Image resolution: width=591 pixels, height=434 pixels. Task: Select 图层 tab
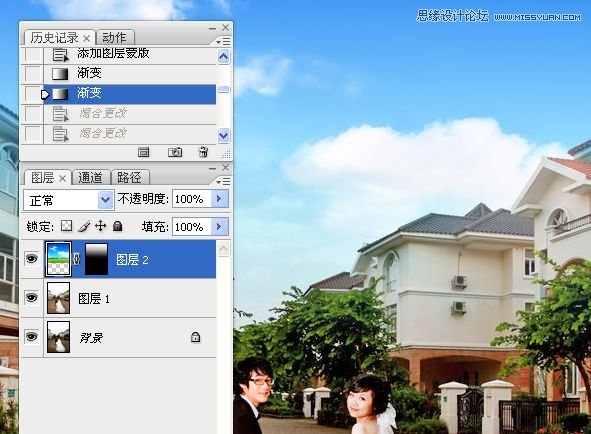(x=42, y=178)
